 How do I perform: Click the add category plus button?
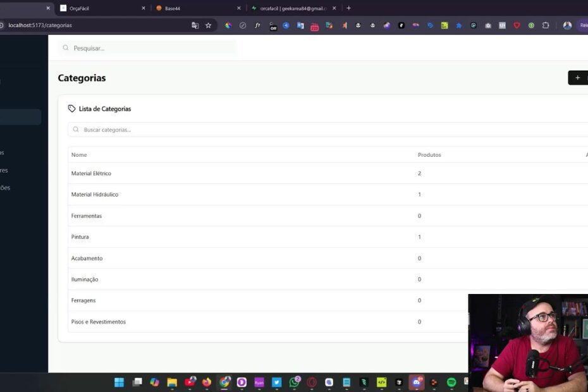(x=577, y=77)
